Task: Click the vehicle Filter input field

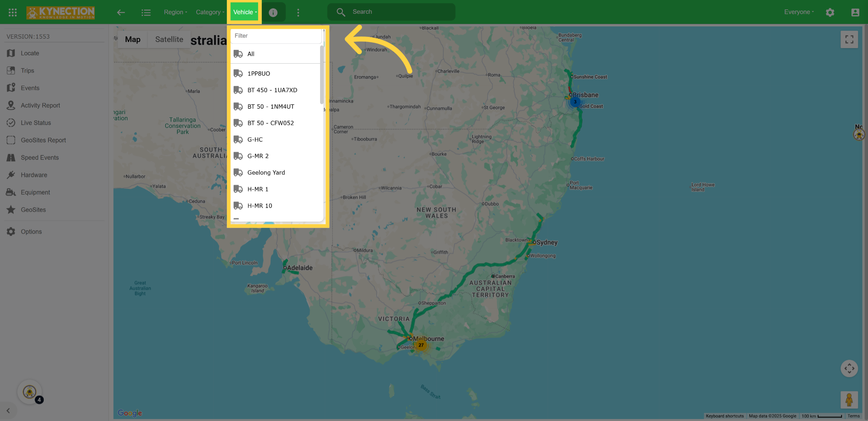Action: (276, 36)
